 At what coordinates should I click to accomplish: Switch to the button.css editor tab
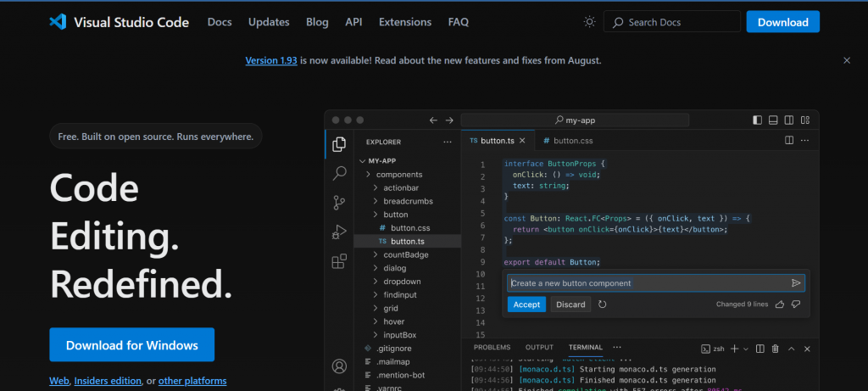click(567, 141)
